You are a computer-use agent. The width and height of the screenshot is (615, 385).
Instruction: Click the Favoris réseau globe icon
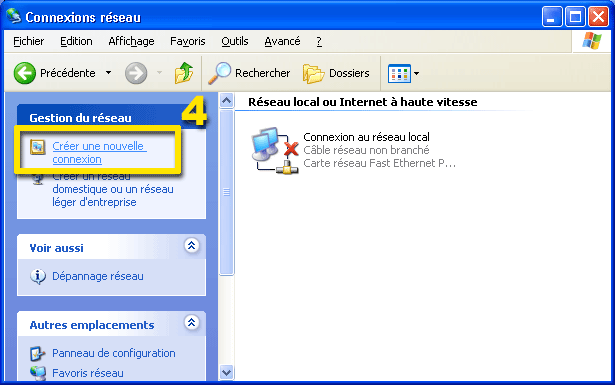tap(38, 373)
